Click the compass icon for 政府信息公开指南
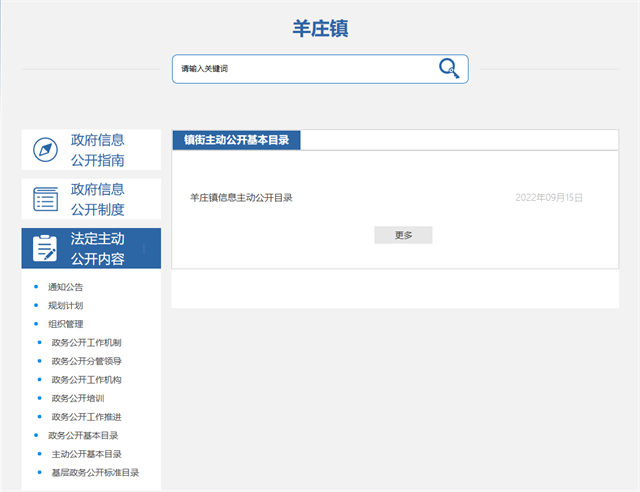 tap(46, 150)
